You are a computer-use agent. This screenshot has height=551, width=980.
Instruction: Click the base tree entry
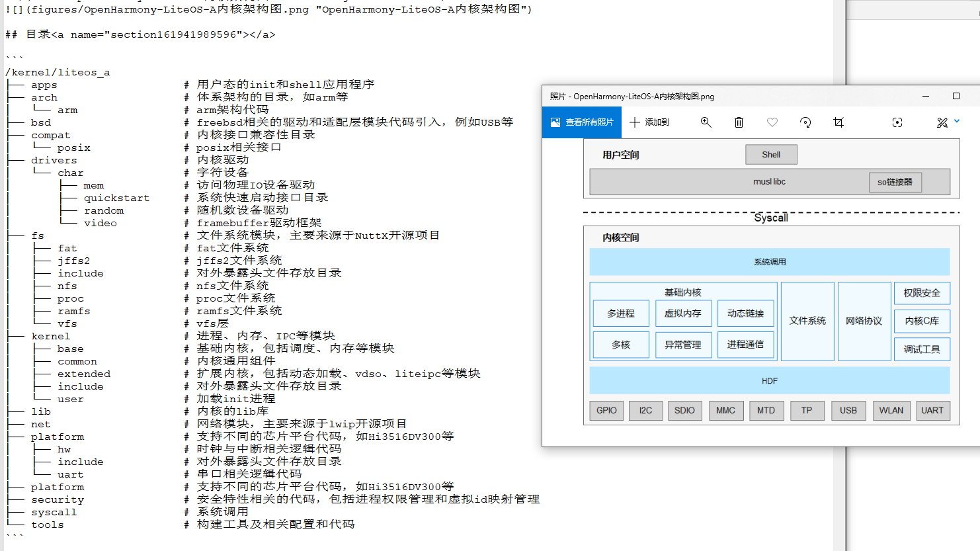coord(71,349)
